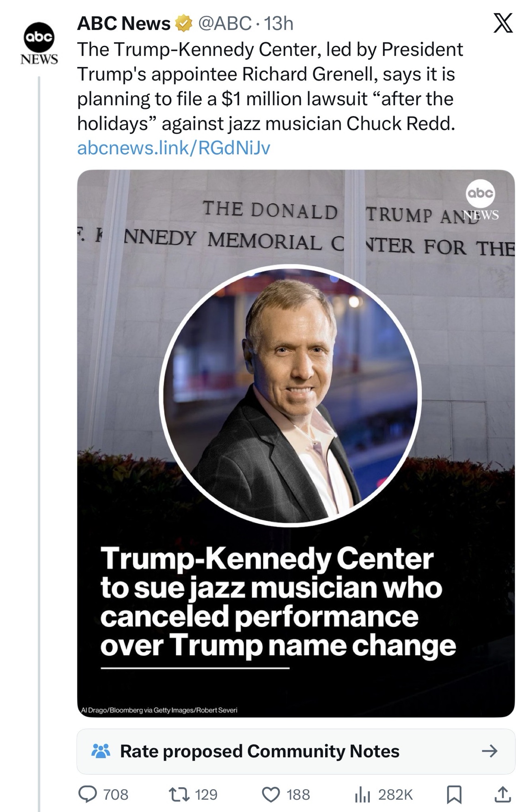This screenshot has height=812, width=526.
Task: Click the Community Notes people icon
Action: click(x=101, y=751)
